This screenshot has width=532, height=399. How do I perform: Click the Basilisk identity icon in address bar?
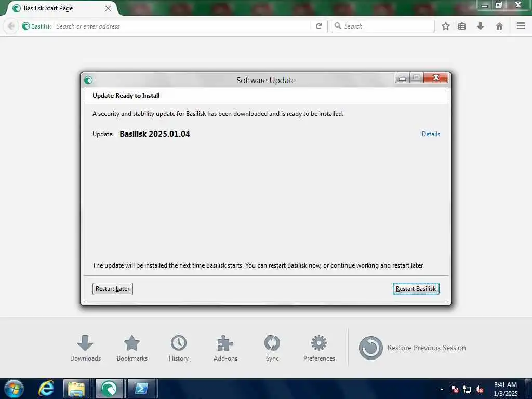26,26
